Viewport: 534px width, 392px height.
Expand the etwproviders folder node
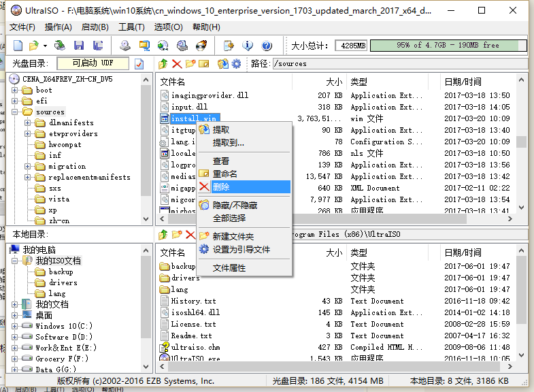pos(28,134)
